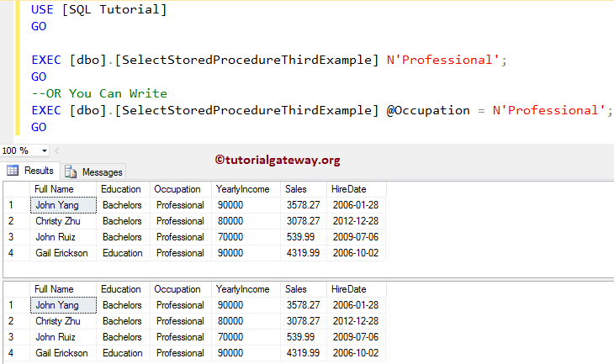Select the Gail Erickson cell in upper grid
The height and width of the screenshot is (364, 614).
63,253
